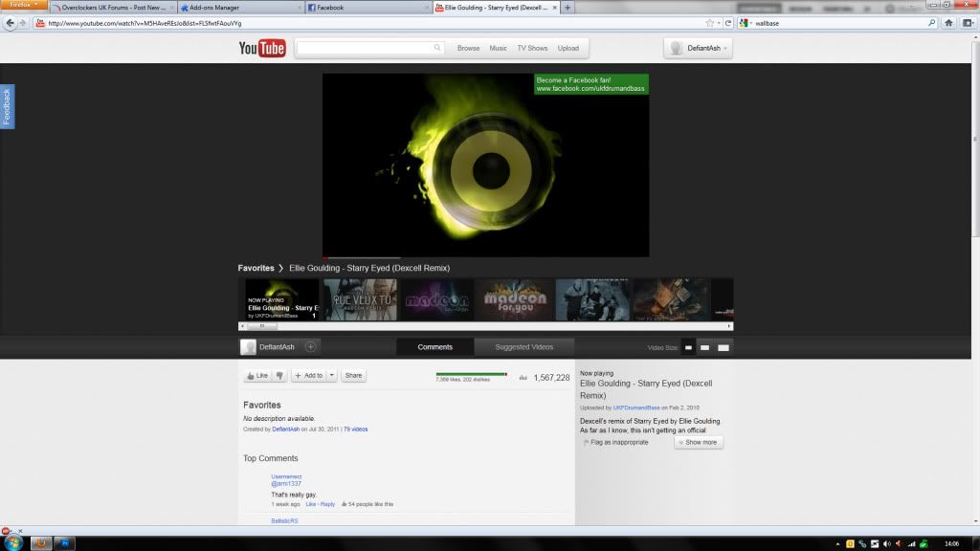Dislike the video with thumbs down

(x=279, y=376)
